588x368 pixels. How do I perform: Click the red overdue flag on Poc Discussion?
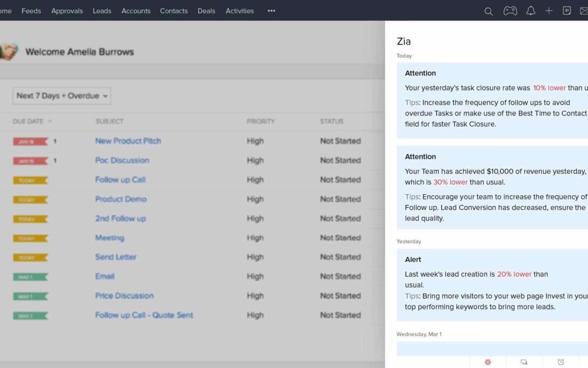tap(30, 161)
